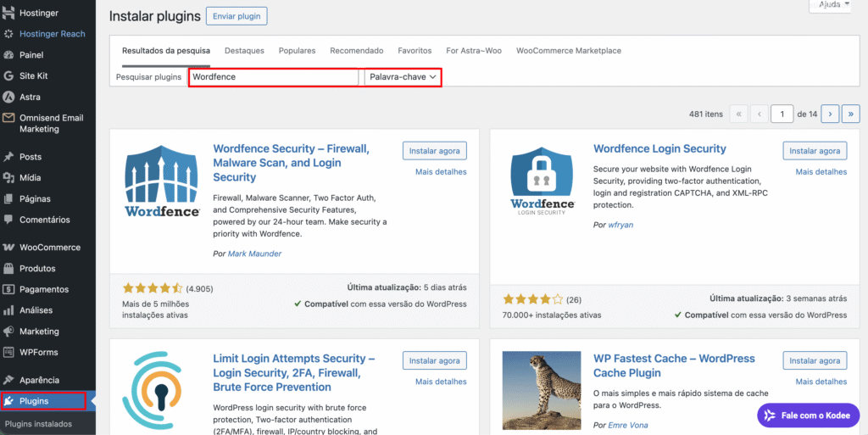The image size is (868, 435).
Task: Click the Páginas pages icon
Action: (8, 198)
